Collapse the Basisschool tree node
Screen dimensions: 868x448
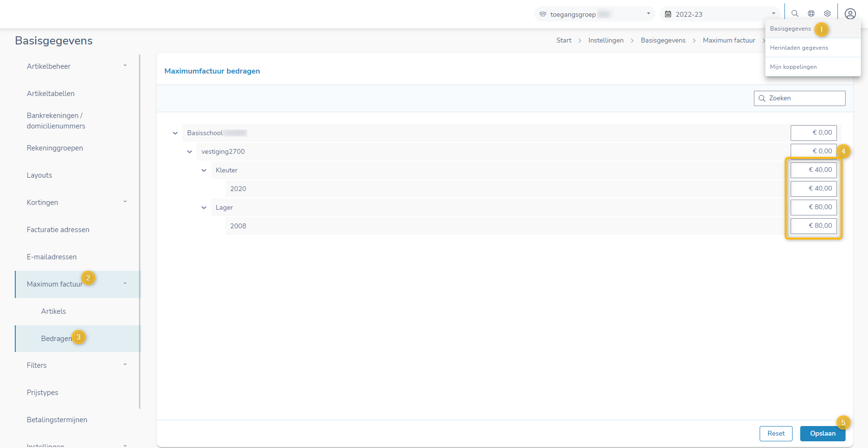pos(175,133)
